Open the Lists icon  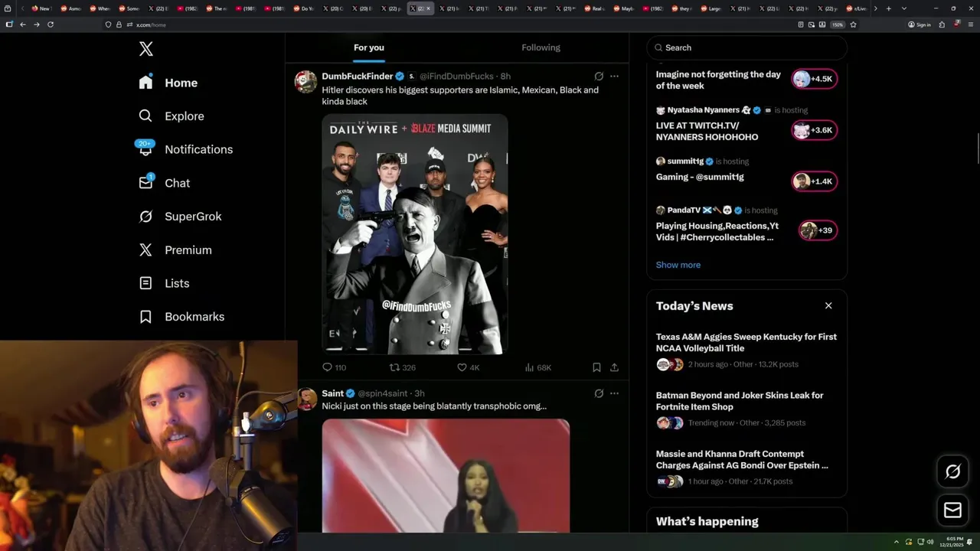[145, 283]
